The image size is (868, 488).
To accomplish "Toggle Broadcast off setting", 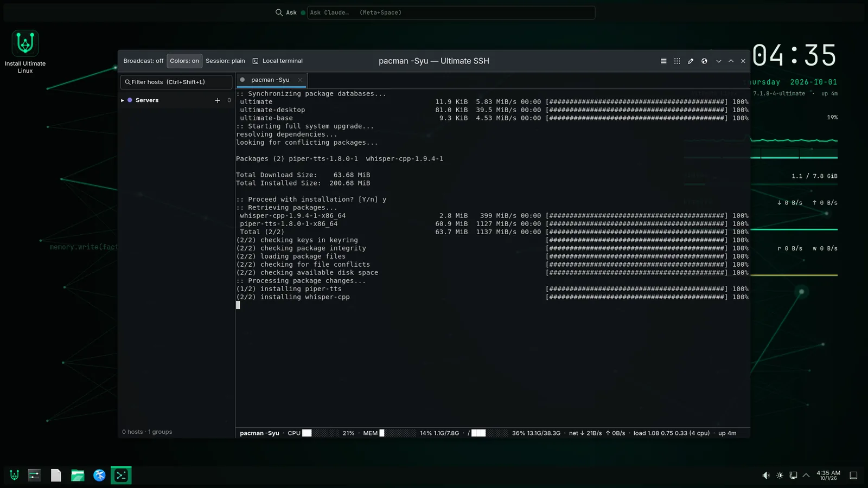I will 143,61.
